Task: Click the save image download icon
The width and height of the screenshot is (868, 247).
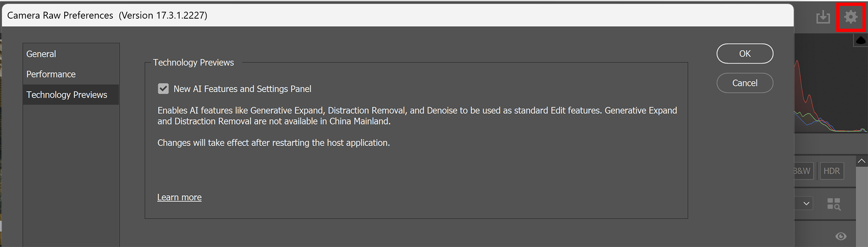Action: tap(822, 17)
